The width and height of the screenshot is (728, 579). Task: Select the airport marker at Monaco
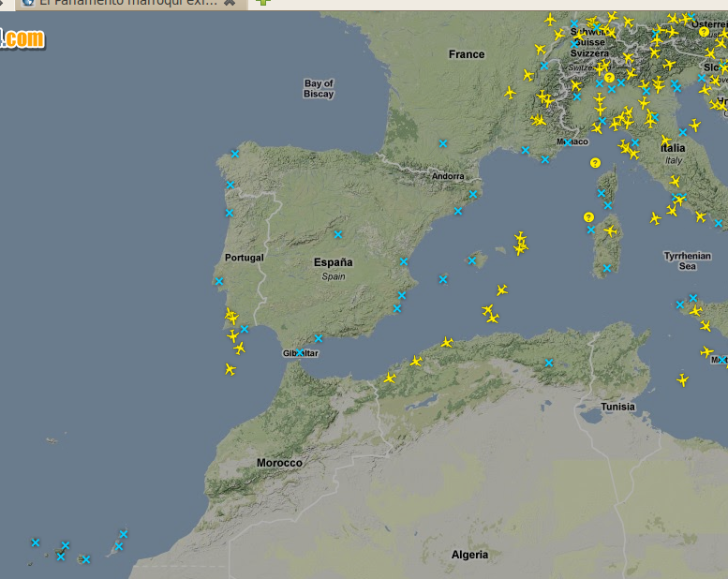568,141
